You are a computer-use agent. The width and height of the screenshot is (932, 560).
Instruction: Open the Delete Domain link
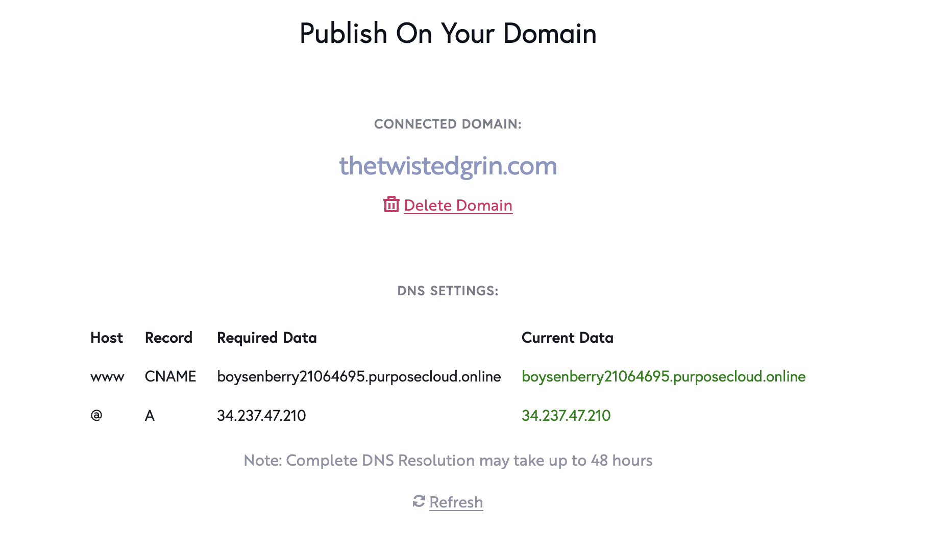[458, 205]
